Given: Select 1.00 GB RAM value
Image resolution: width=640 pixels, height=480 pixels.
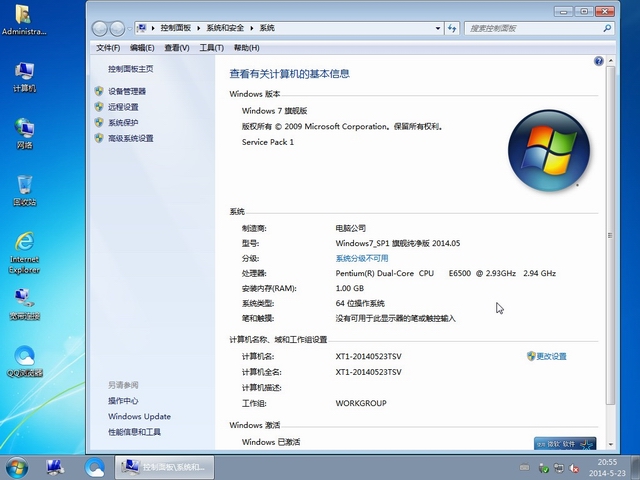Looking at the screenshot, I should point(349,288).
